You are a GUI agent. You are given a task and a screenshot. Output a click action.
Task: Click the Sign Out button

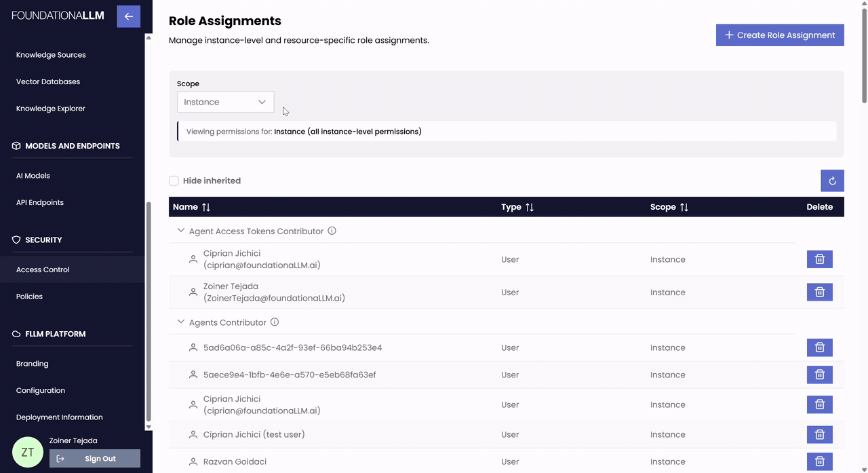(x=95, y=459)
